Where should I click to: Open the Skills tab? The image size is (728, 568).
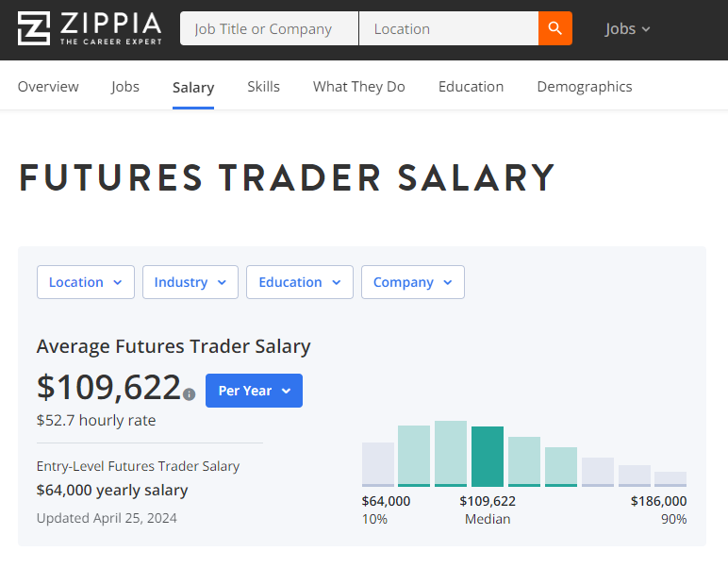(264, 87)
